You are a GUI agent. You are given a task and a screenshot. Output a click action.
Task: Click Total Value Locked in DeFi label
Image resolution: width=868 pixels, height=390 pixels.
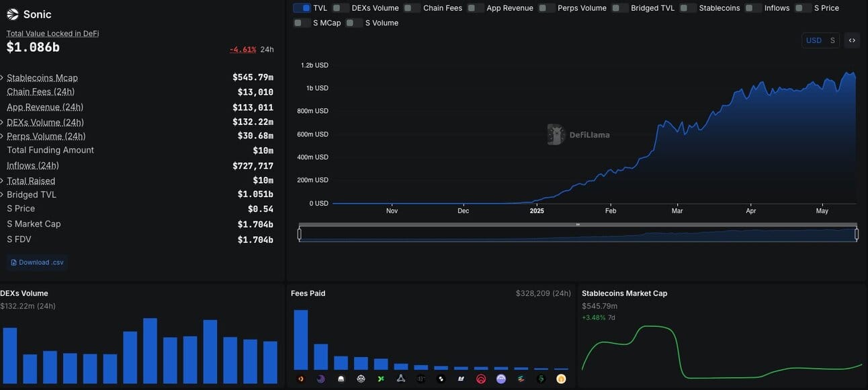click(52, 34)
